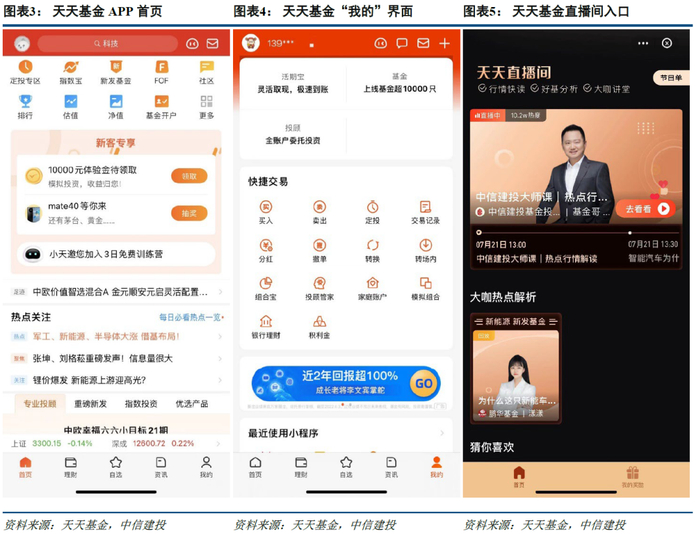Screen dimensions: 700x534
Task: Select 重磅新发 tab
Action: pyautogui.click(x=90, y=404)
